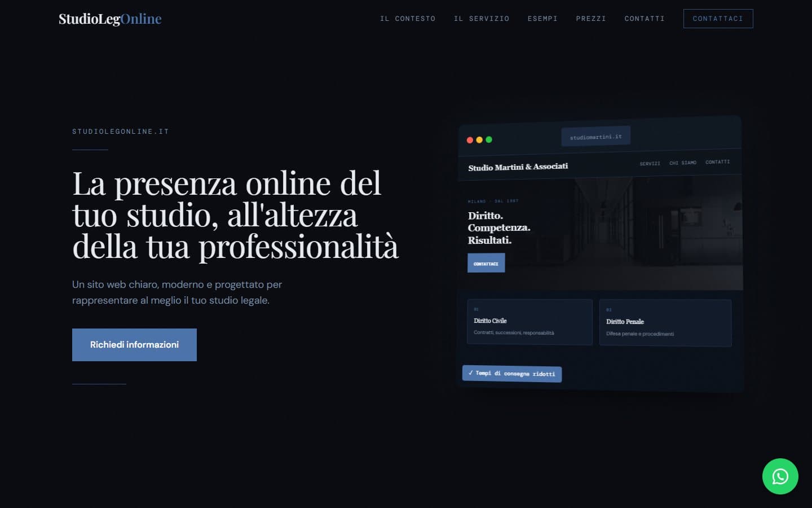Click paragraph starting Un sito web chiaro
The height and width of the screenshot is (508, 812).
pyautogui.click(x=177, y=292)
